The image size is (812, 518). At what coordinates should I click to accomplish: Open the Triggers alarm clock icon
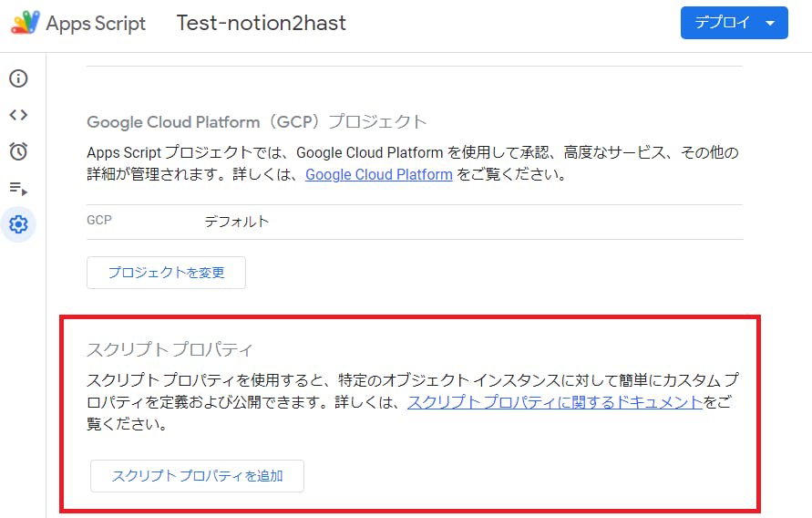click(x=18, y=151)
